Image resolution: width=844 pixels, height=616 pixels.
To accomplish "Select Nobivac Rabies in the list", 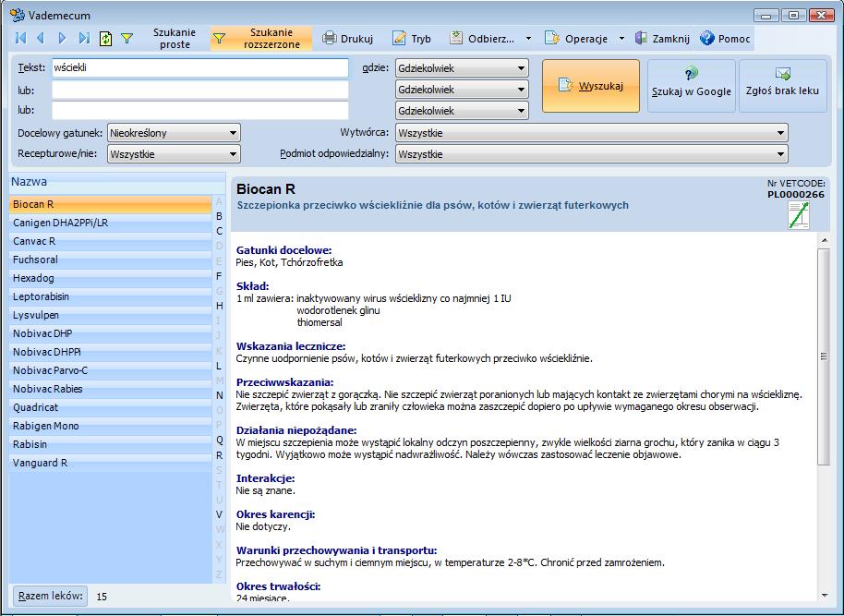I will 110,389.
